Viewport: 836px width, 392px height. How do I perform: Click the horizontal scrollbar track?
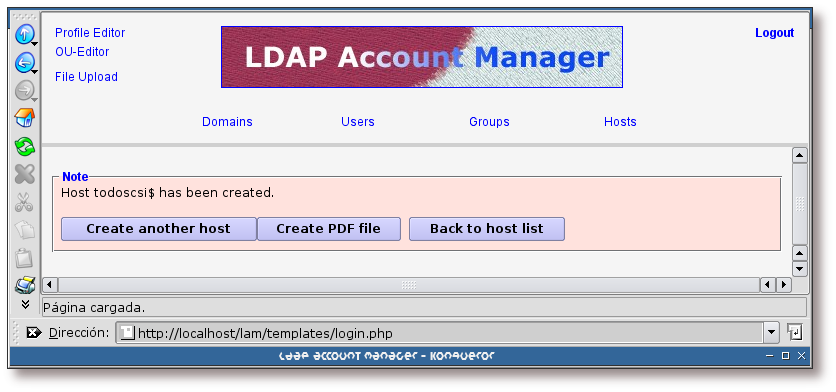(409, 285)
